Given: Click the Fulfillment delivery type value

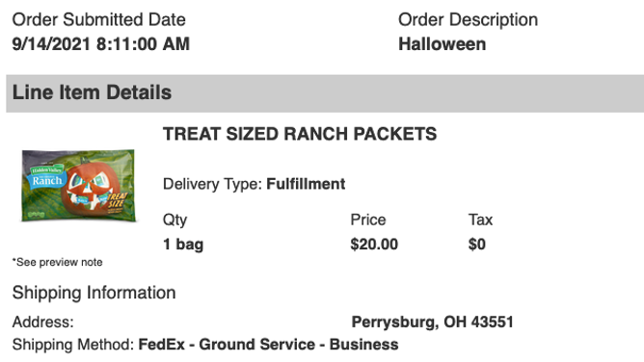Looking at the screenshot, I should click(x=306, y=184).
